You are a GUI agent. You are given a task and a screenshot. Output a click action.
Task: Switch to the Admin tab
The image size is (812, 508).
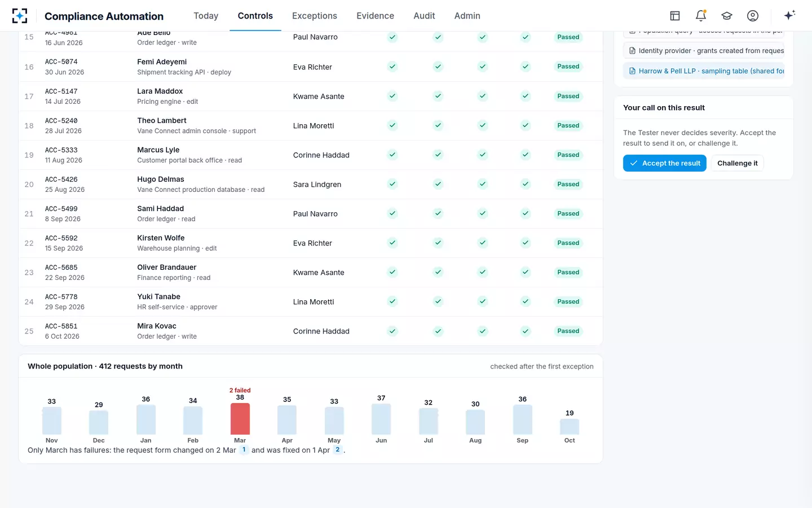(467, 16)
